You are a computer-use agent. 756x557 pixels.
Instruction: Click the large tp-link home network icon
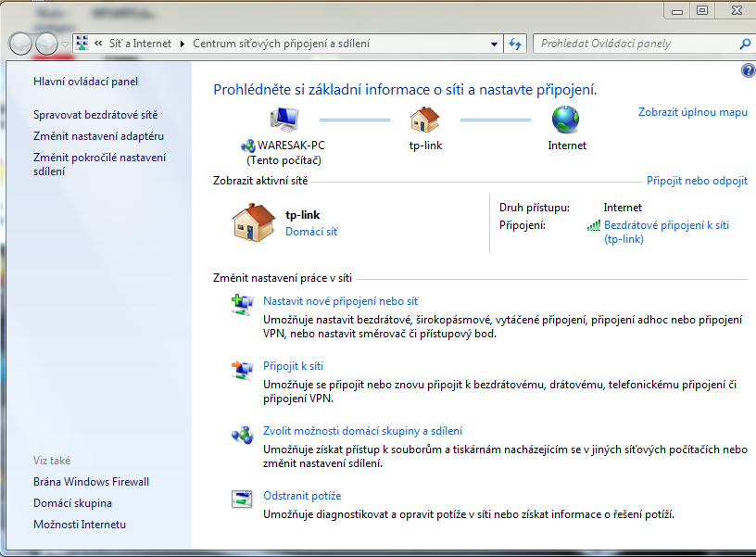point(254,222)
